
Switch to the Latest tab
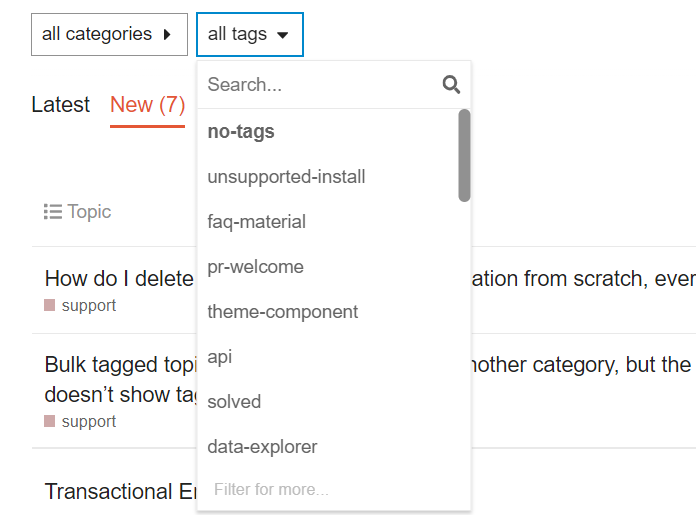[x=61, y=105]
